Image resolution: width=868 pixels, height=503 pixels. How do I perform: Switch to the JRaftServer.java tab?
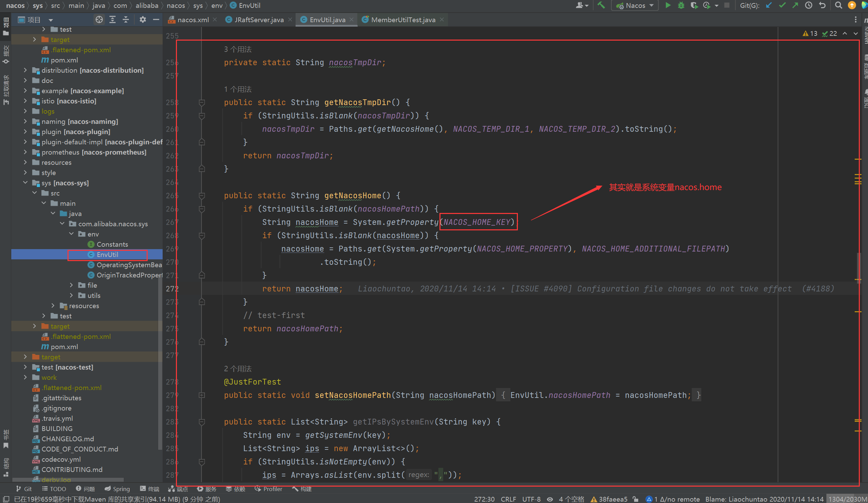pos(259,20)
